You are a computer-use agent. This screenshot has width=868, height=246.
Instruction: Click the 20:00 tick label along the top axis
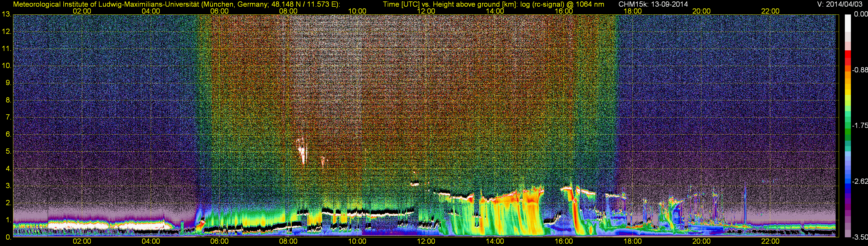click(x=701, y=11)
